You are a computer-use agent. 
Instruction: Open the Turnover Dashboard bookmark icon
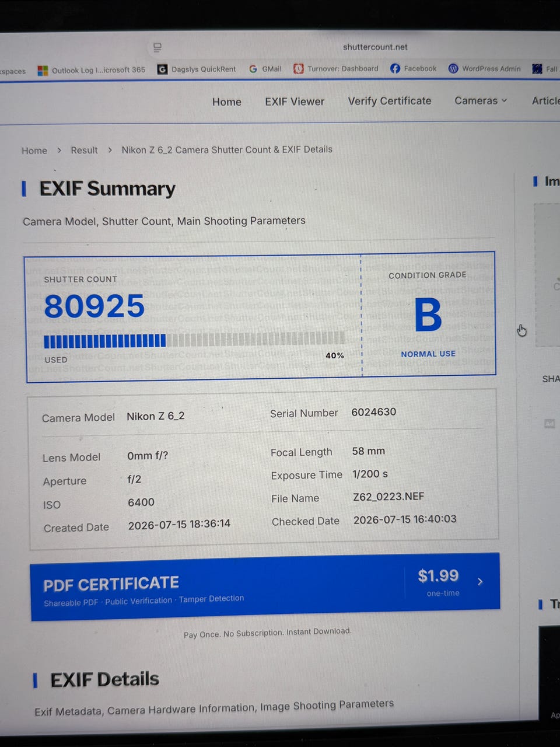[298, 68]
